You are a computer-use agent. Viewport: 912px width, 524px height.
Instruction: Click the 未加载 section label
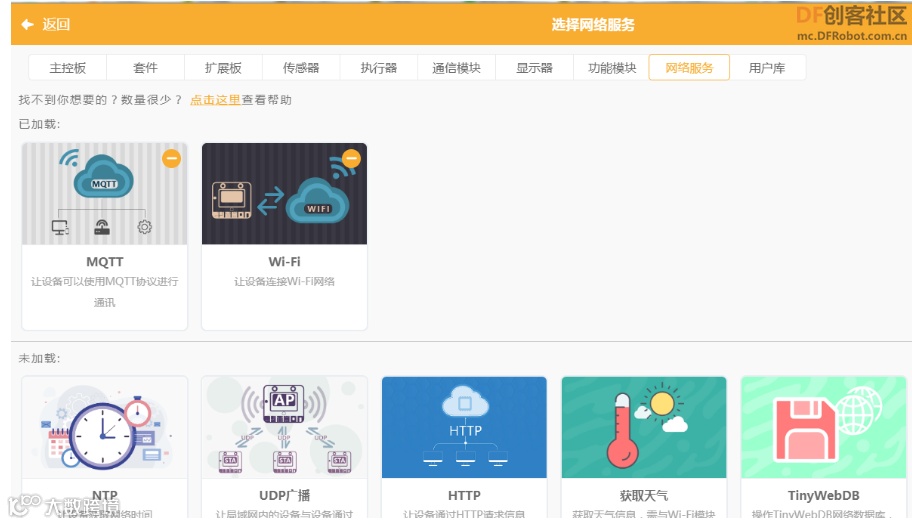(39, 358)
